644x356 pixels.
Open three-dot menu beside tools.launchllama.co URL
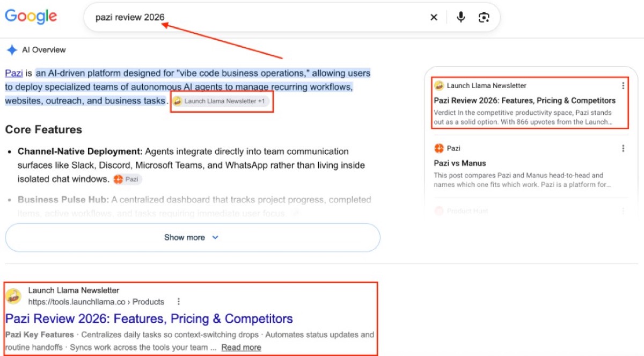pos(179,302)
